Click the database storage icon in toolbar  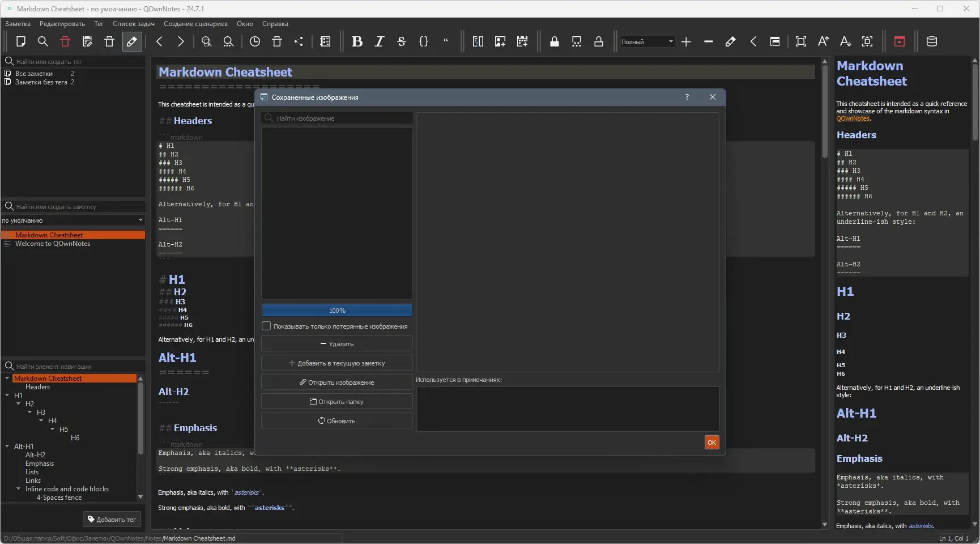click(931, 41)
